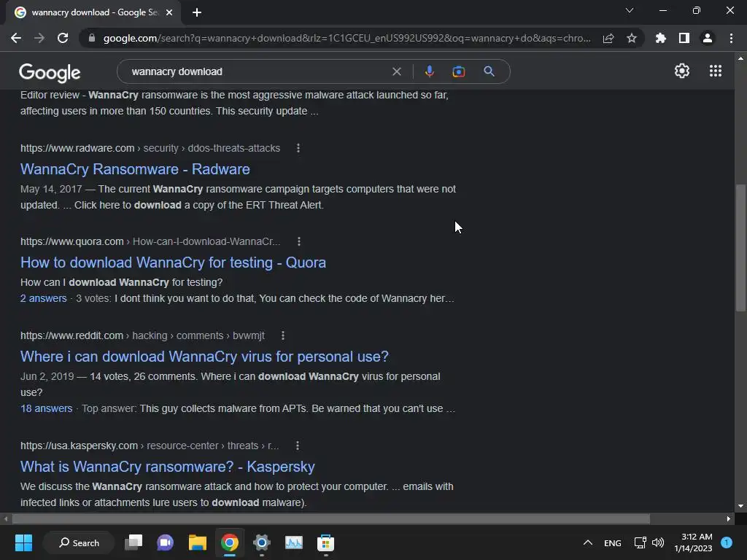Bookmark this page with star icon
The height and width of the screenshot is (560, 747).
[x=632, y=38]
